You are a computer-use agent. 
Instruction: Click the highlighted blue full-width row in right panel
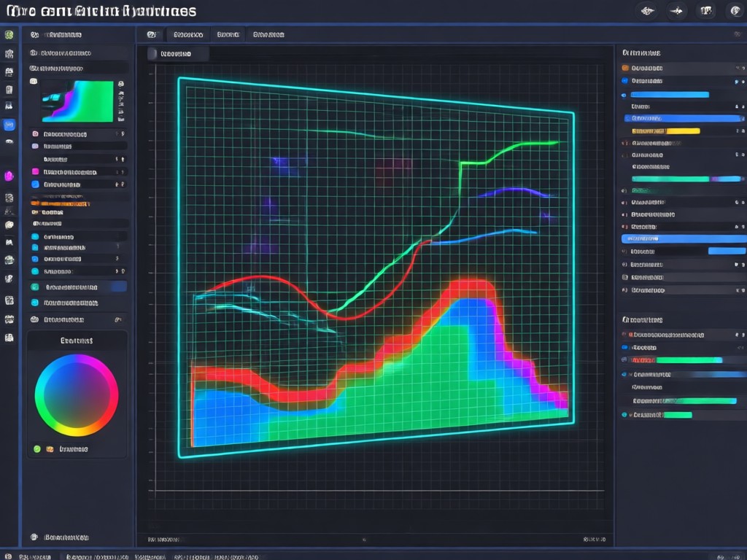point(684,238)
